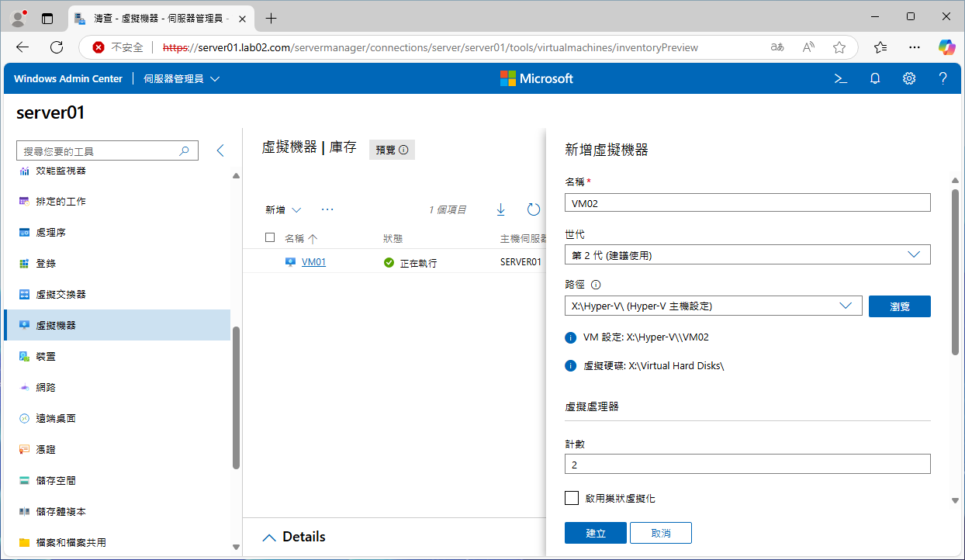Viewport: 965px width, 560px height.
Task: Collapse the tools sidebar with chevron
Action: [220, 150]
